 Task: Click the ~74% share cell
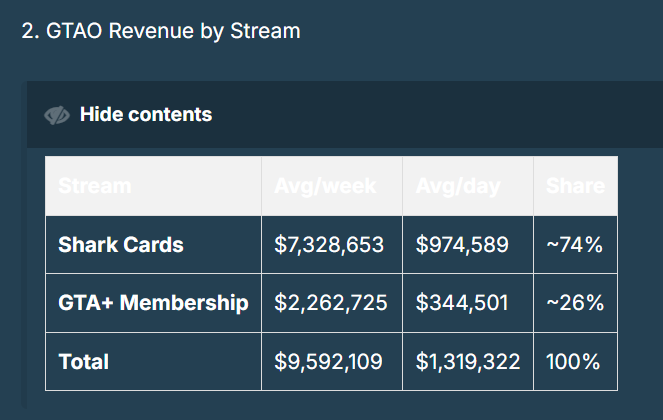[x=575, y=245]
